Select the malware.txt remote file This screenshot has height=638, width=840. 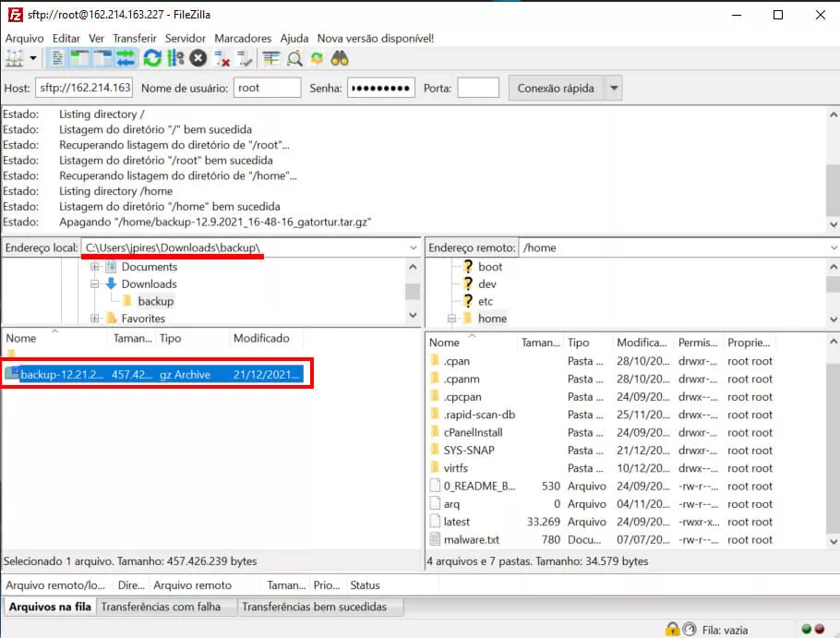coord(471,539)
